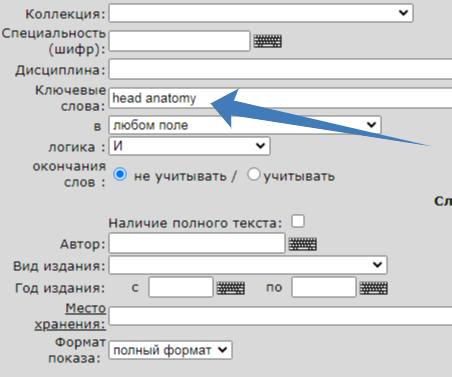Select the 'не учитывать' radio button
The image size is (452, 377).
pos(120,174)
